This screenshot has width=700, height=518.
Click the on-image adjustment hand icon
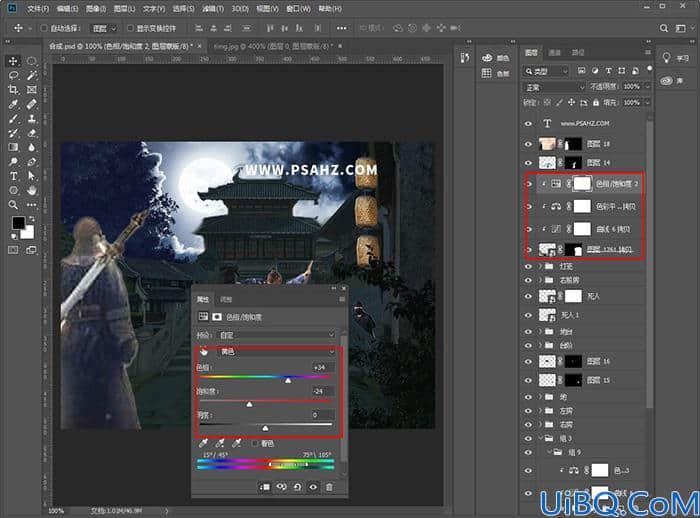tap(204, 351)
